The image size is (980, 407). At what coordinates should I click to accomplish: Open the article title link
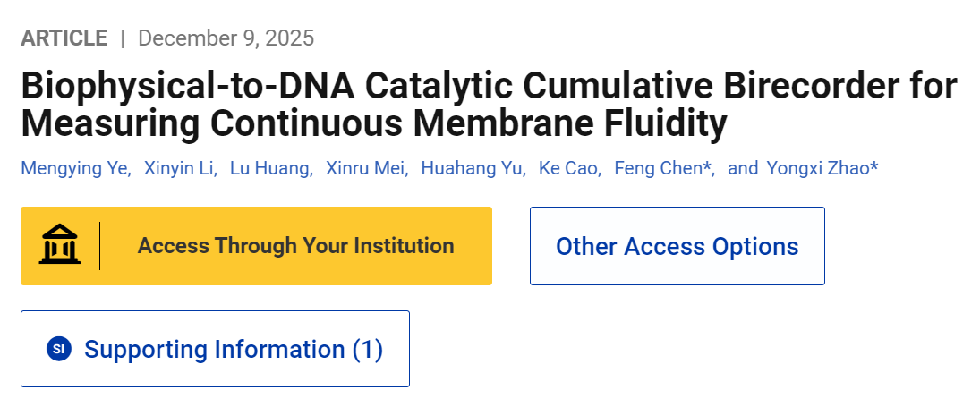pos(488,106)
